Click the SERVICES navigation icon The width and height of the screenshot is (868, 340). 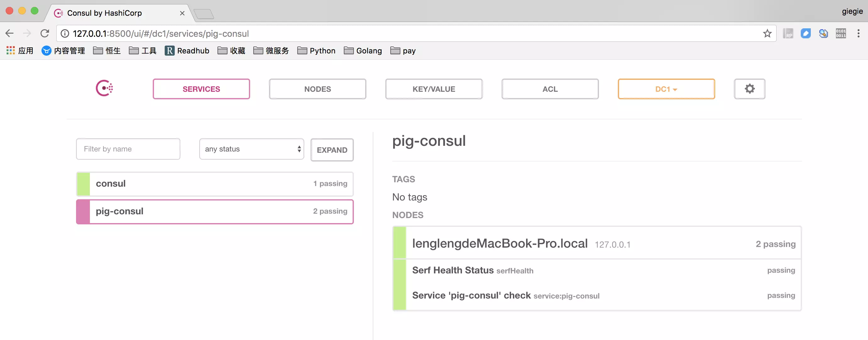coord(201,89)
